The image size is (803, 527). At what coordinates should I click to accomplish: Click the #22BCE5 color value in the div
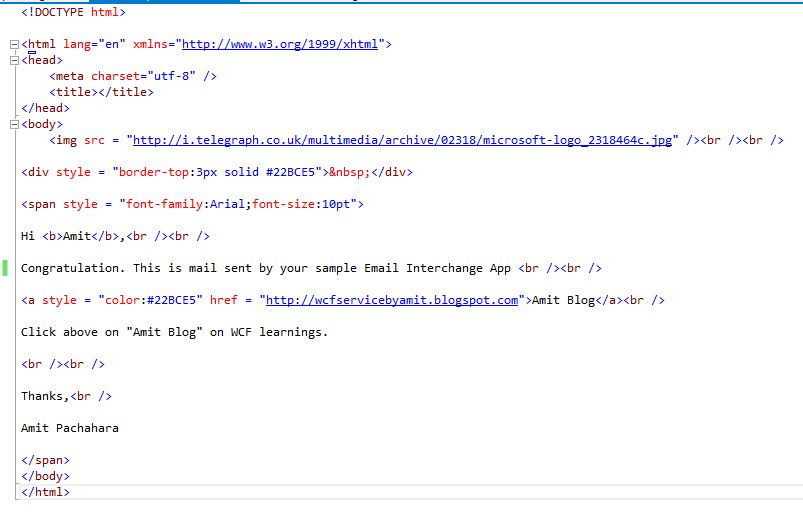pos(290,172)
